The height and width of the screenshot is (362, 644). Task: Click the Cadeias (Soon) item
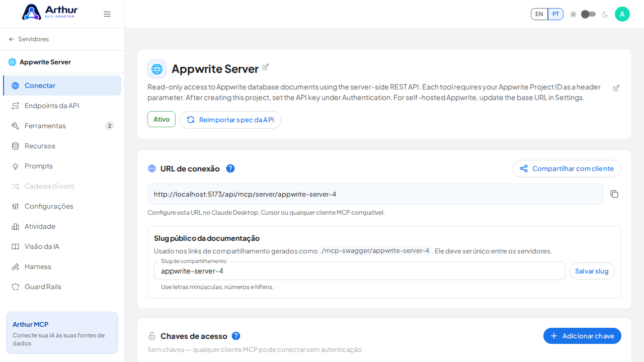(62, 186)
